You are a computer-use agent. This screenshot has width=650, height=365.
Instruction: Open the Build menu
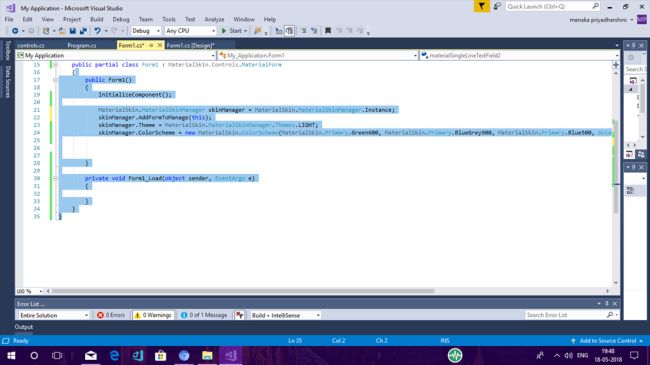(97, 19)
